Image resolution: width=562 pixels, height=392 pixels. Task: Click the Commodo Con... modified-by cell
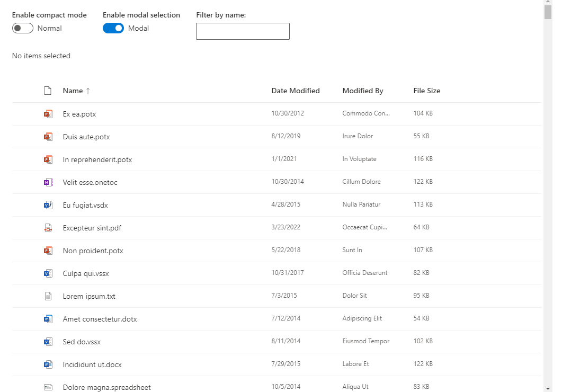(x=366, y=113)
